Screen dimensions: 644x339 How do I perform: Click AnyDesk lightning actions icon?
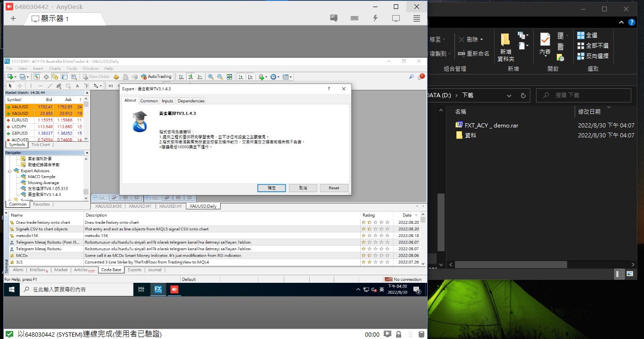(x=375, y=18)
